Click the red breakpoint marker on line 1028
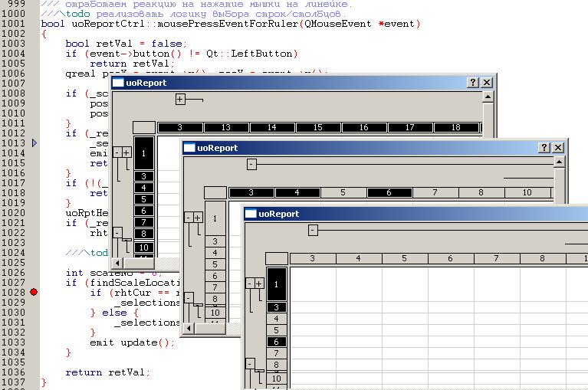Image resolution: width=588 pixels, height=390 pixels. [33, 292]
